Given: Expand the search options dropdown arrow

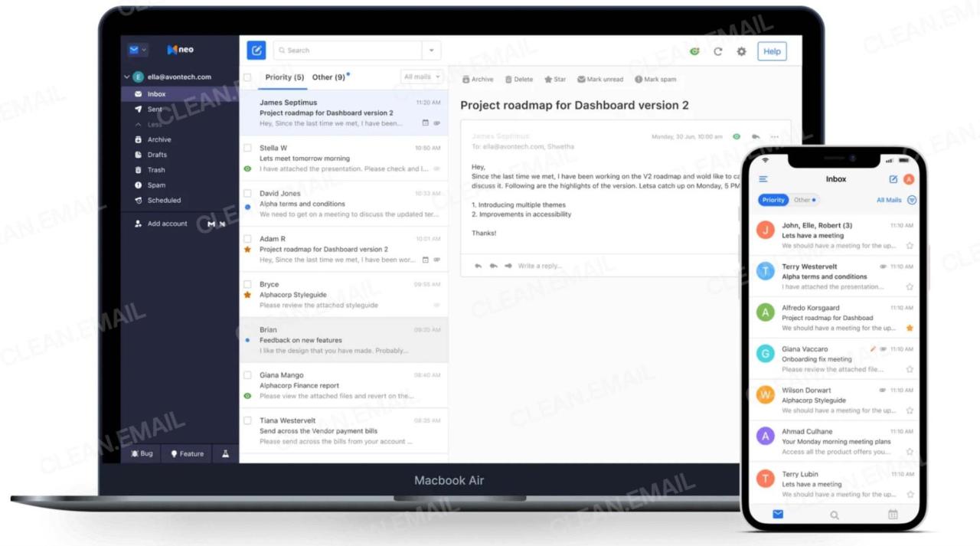Looking at the screenshot, I should pos(431,51).
